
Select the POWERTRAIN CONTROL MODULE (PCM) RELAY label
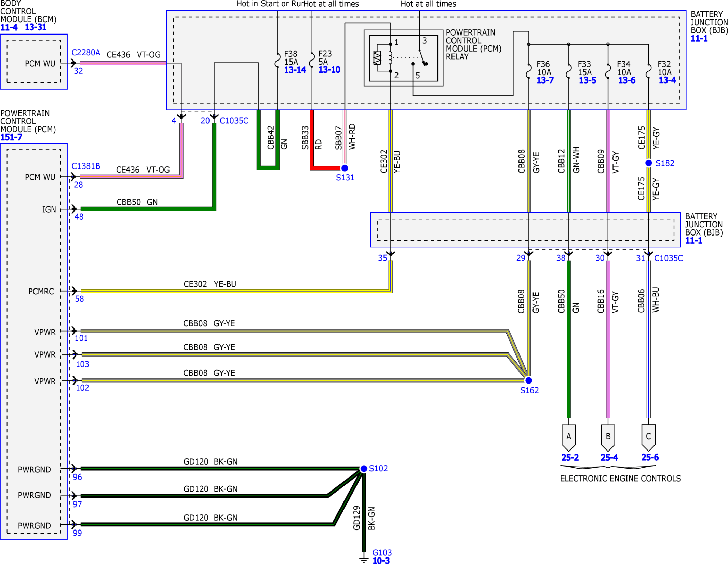(x=473, y=45)
